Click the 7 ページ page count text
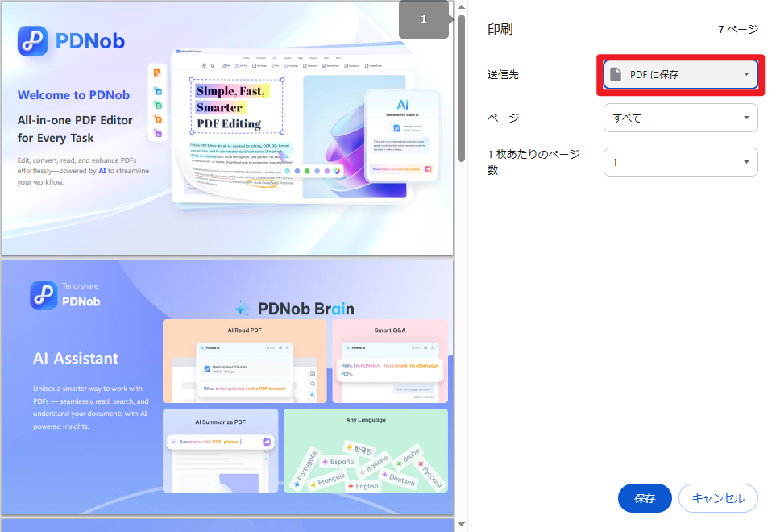Viewport: 776px width, 532px height. (x=738, y=30)
